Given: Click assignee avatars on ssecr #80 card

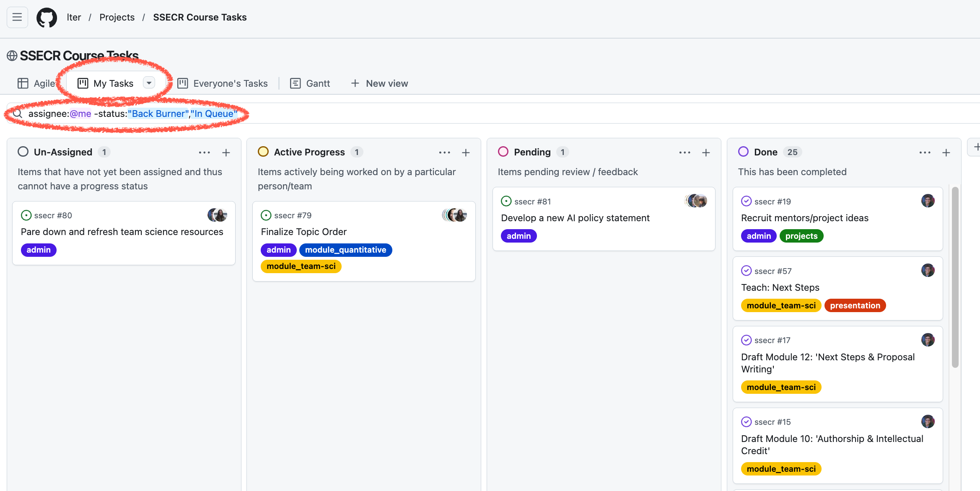Looking at the screenshot, I should (218, 215).
